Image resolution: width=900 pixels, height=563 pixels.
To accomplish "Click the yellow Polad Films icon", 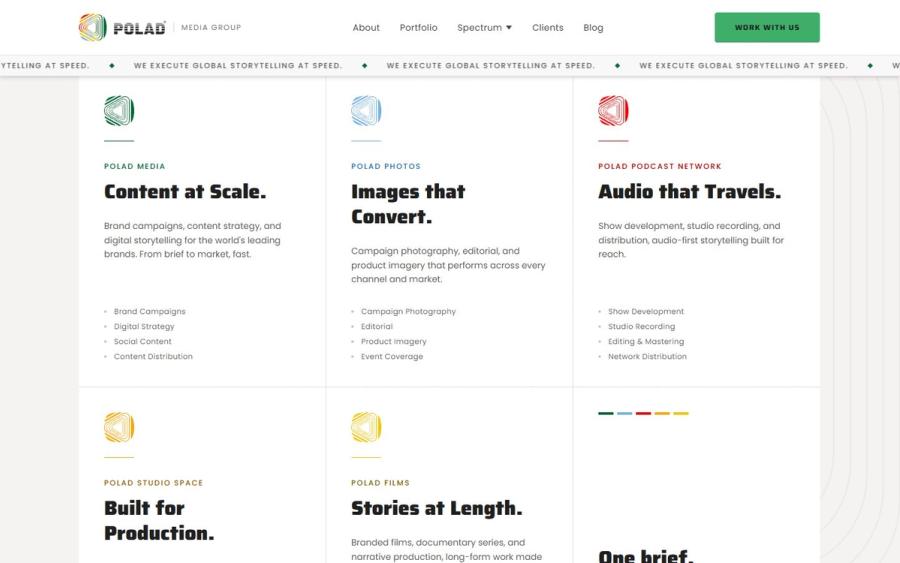I will (x=366, y=427).
